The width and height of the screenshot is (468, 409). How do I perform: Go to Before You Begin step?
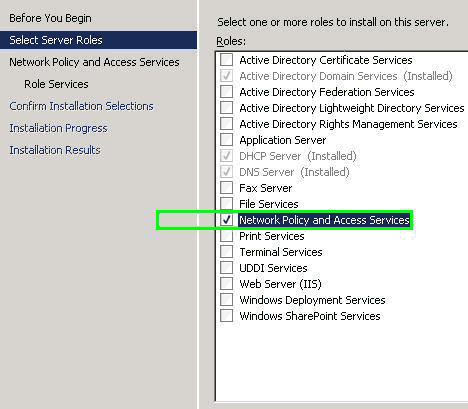(50, 18)
